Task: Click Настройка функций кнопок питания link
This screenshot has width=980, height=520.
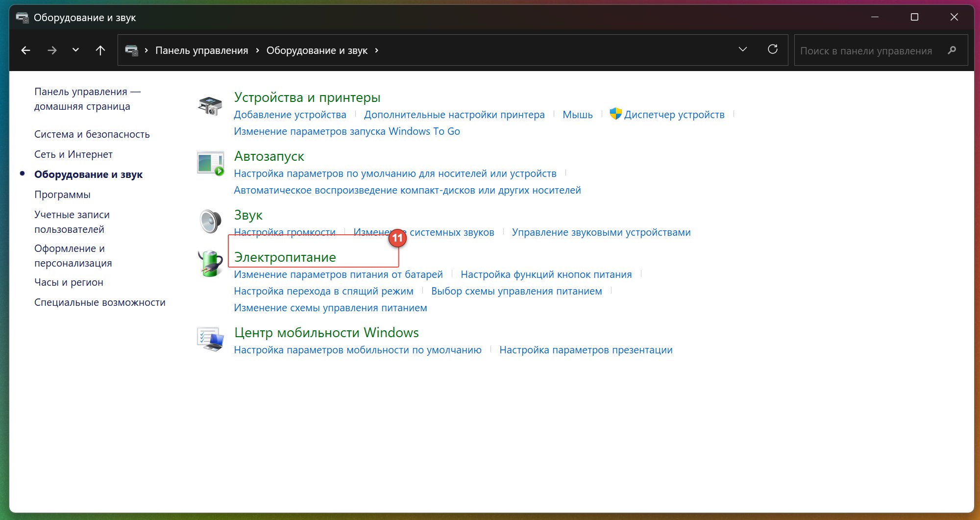Action: (546, 274)
